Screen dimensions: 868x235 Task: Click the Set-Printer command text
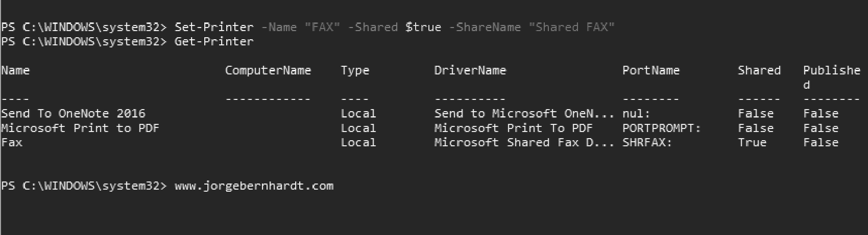[214, 27]
